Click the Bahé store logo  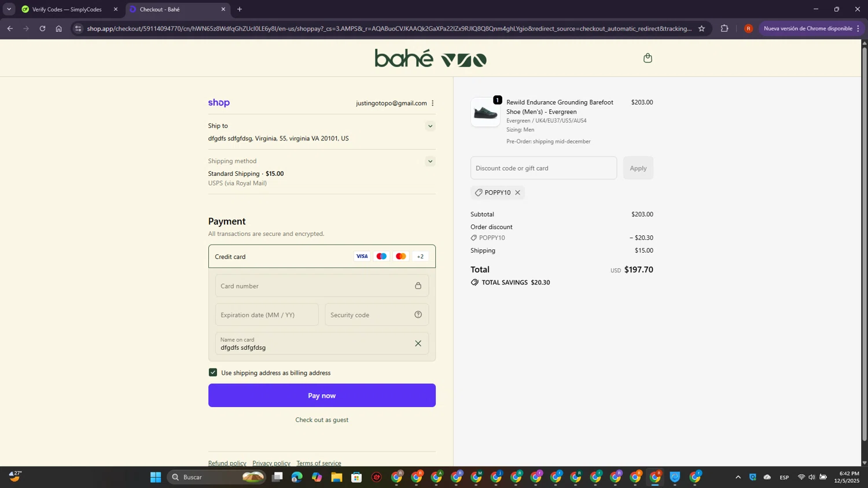click(x=431, y=58)
